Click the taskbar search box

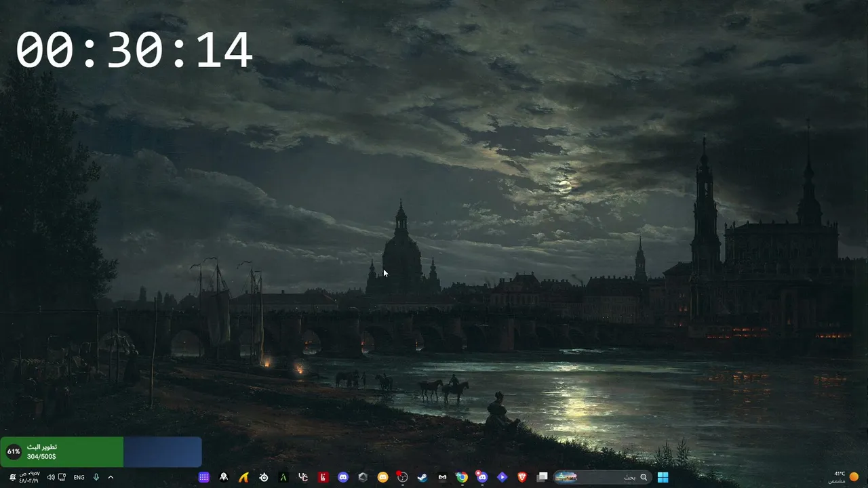coord(603,477)
